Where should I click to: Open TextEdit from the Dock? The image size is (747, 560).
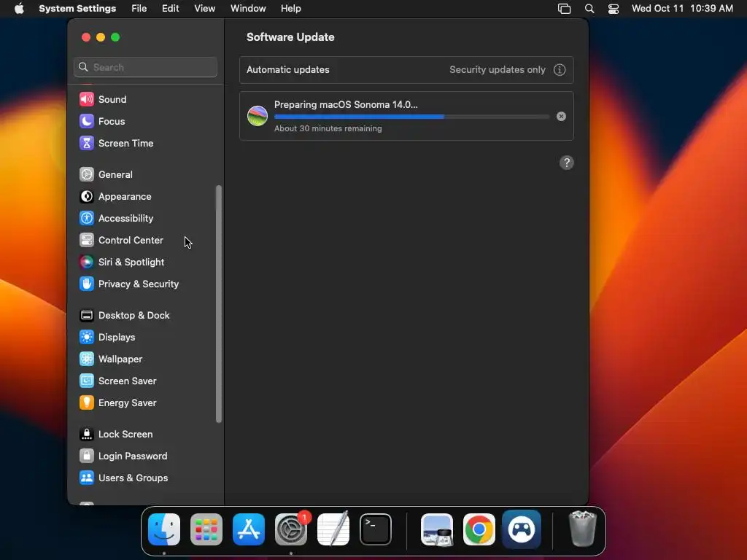(333, 529)
